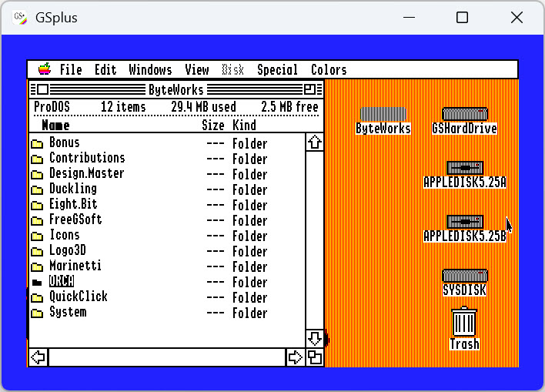Image resolution: width=545 pixels, height=392 pixels.
Task: Click the scroll left arrow
Action: point(38,357)
